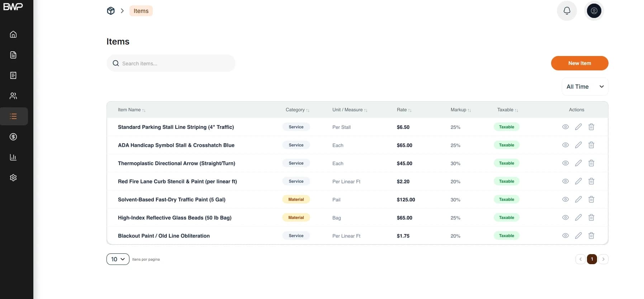Expand the All Time filter dropdown
Viewport: 644px width, 299px height.
[585, 87]
